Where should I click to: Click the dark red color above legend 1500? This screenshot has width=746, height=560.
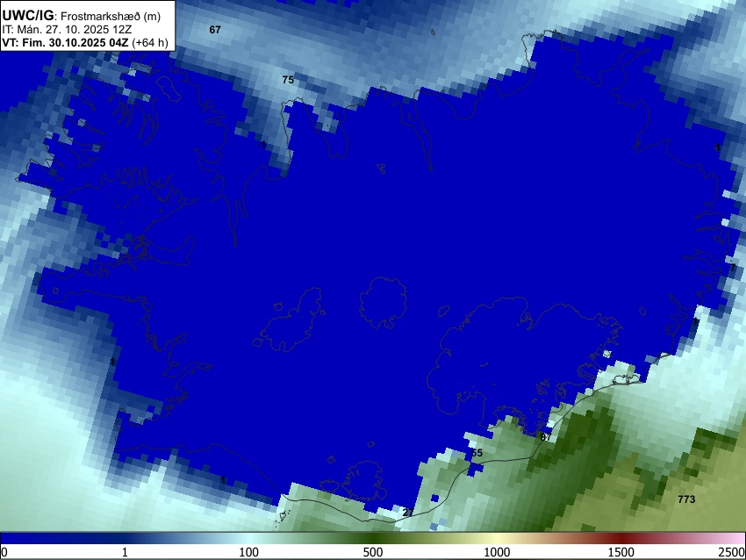point(621,539)
